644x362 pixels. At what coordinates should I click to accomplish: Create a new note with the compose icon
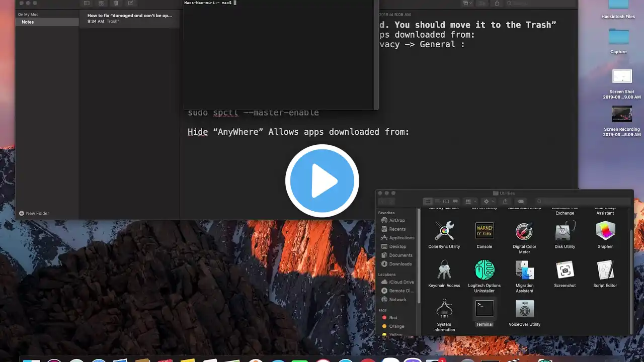(131, 4)
